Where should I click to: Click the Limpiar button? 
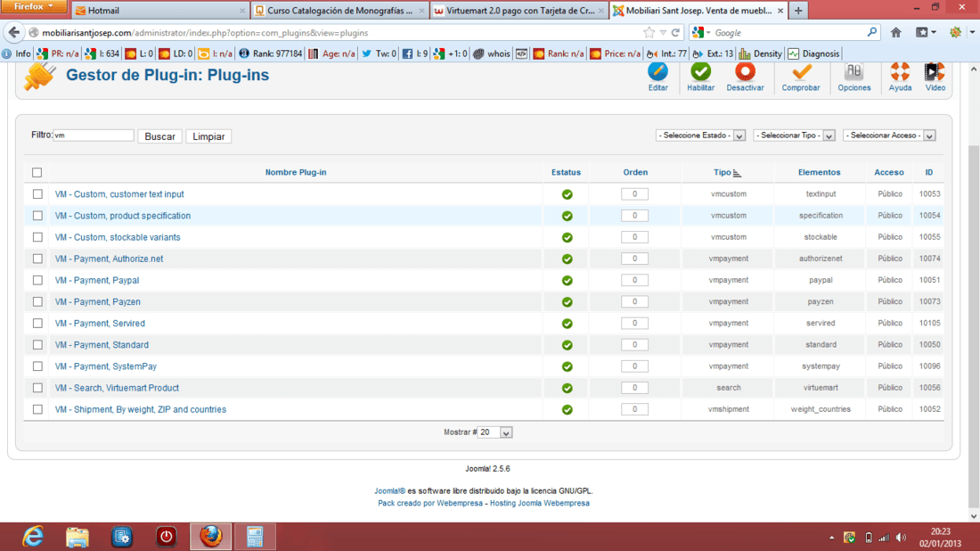208,136
